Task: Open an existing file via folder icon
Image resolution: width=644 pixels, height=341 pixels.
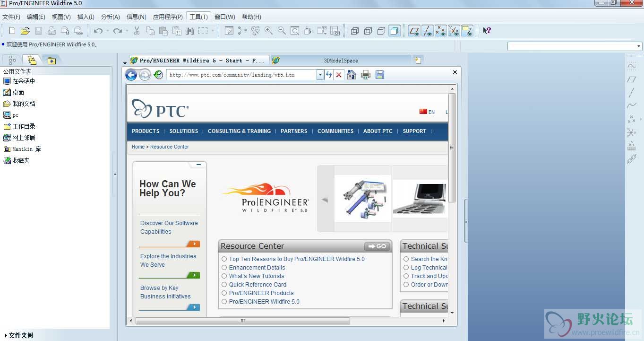Action: tap(25, 31)
